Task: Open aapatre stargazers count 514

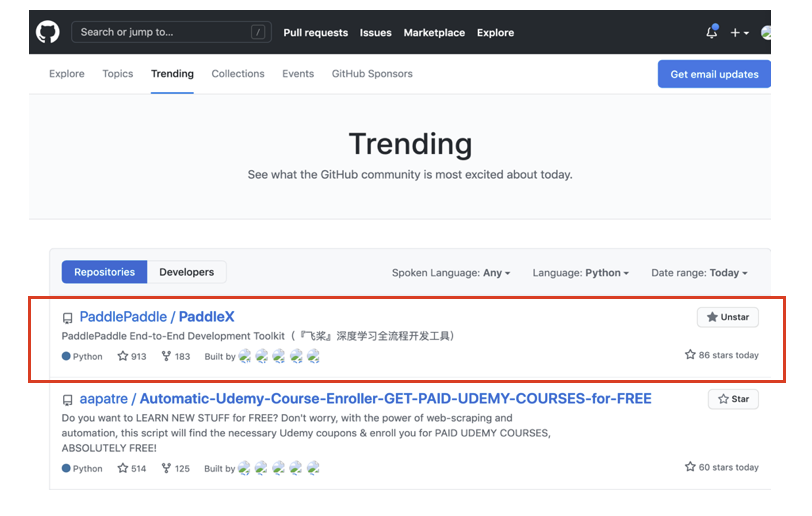Action: click(x=132, y=468)
